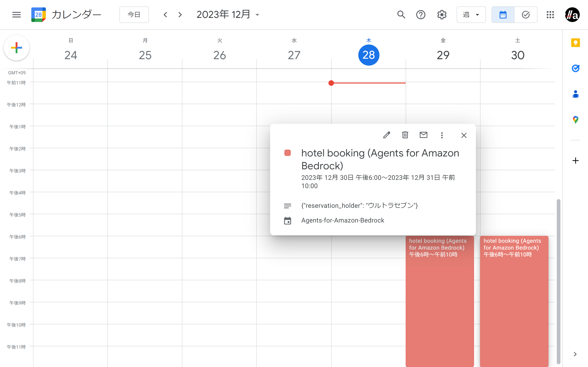Click the envelope email guests icon
Image resolution: width=588 pixels, height=367 pixels.
click(x=423, y=135)
